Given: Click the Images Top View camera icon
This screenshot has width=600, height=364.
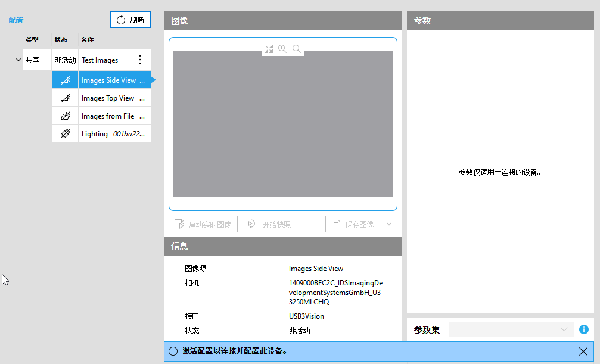Looking at the screenshot, I should [x=66, y=98].
